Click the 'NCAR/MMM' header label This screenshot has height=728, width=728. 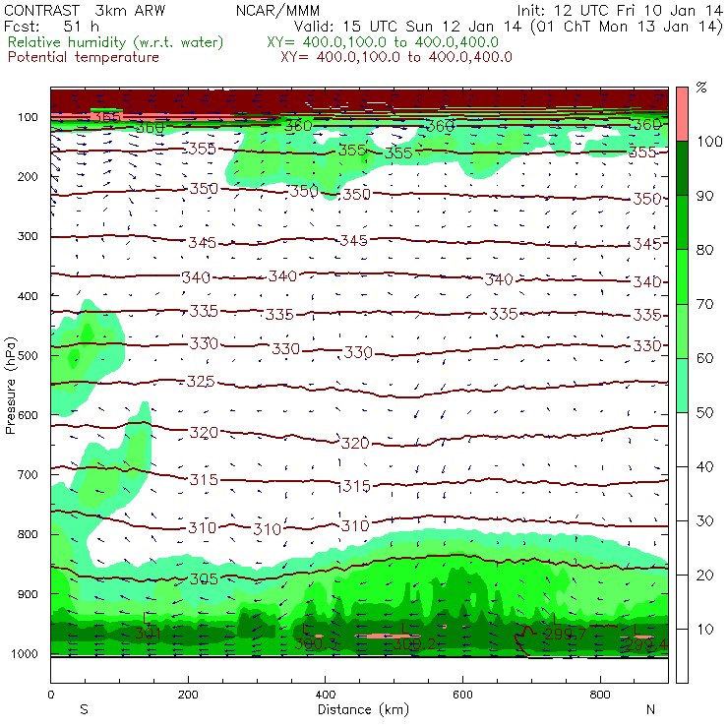pos(277,10)
